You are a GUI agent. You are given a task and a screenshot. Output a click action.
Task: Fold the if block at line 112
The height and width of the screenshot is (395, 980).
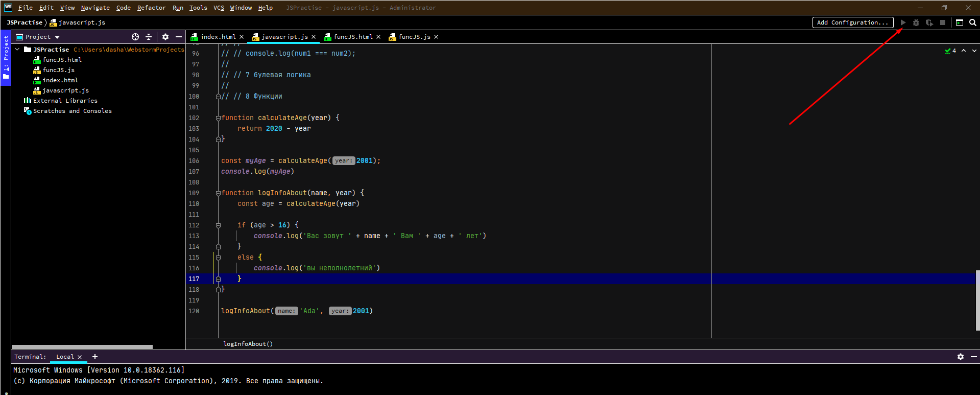(x=218, y=225)
